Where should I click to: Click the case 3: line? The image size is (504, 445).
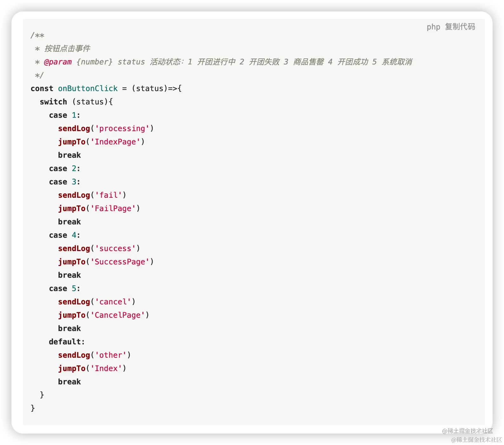(x=64, y=182)
